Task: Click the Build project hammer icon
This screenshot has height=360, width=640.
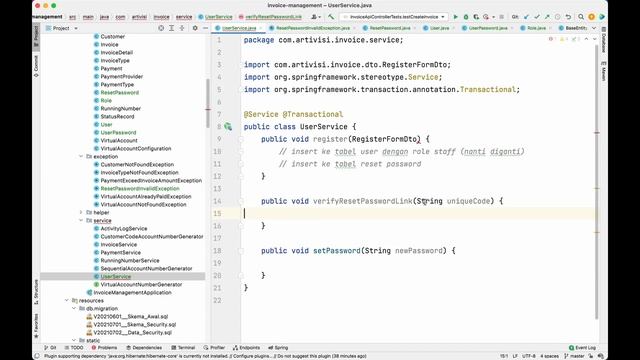Action: tap(331, 17)
